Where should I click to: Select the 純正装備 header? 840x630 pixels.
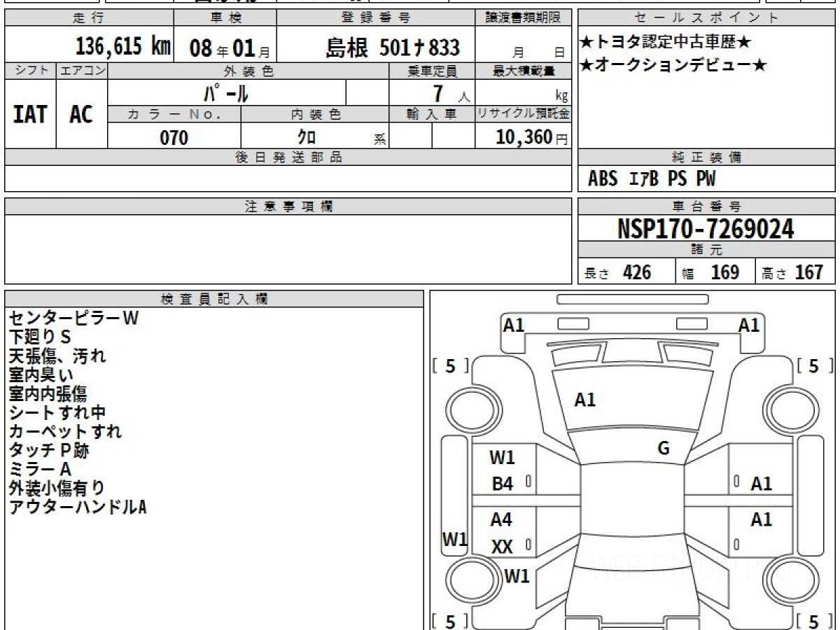(x=706, y=157)
